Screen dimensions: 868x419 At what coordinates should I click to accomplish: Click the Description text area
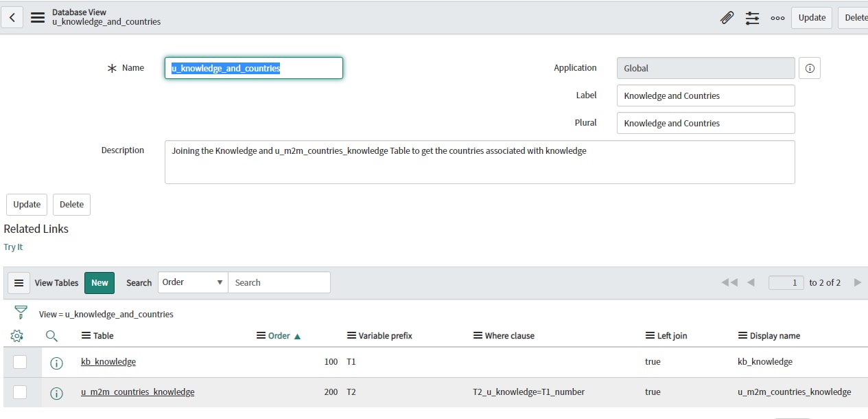pyautogui.click(x=480, y=162)
